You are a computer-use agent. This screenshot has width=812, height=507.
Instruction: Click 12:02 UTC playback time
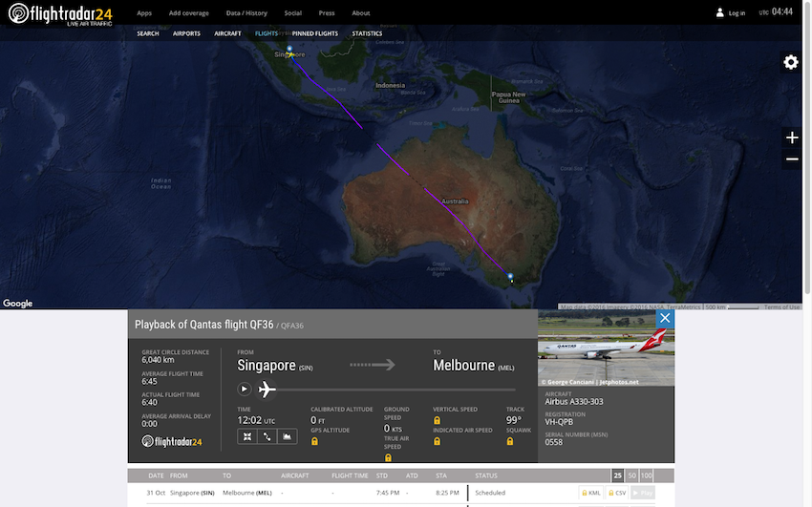(256, 420)
